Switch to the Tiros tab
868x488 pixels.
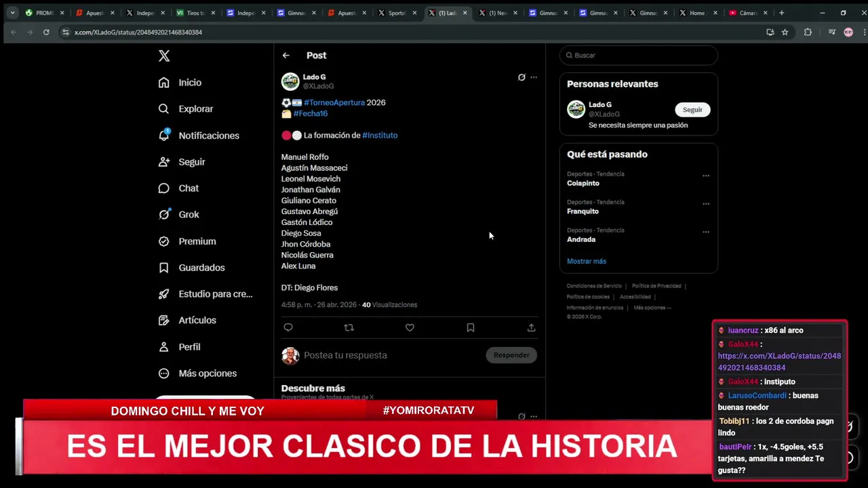195,13
